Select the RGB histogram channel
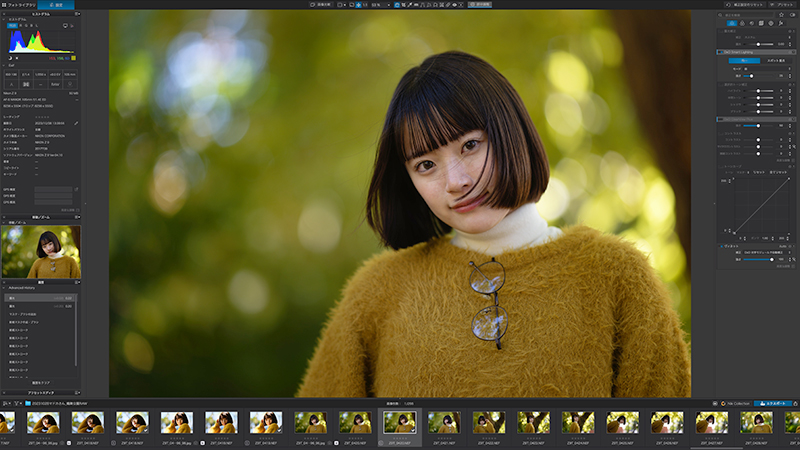The width and height of the screenshot is (800, 450). (12, 26)
